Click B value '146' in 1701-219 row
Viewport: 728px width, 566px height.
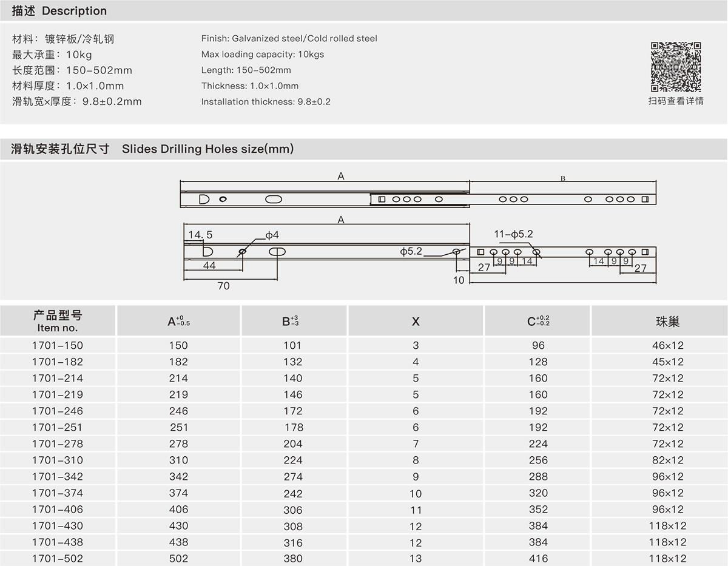click(x=292, y=394)
